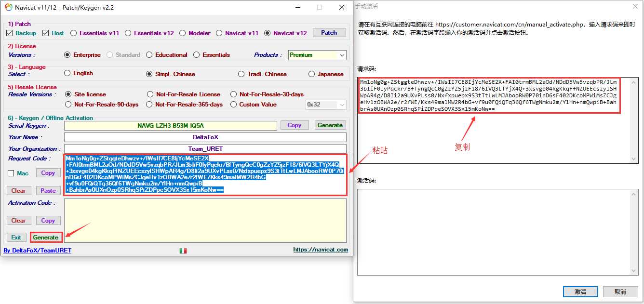
Task: Click the 激活 button
Action: [x=580, y=291]
